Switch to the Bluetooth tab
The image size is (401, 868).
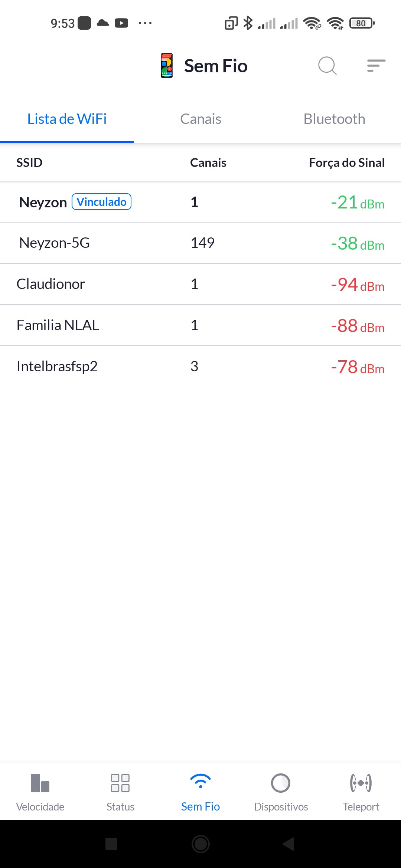point(334,119)
